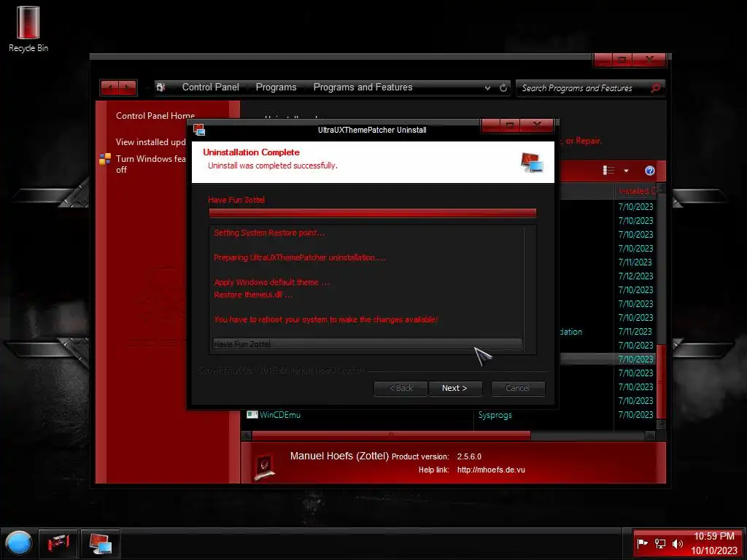
Task: Click the installer logo in the dialog header
Action: (x=532, y=163)
